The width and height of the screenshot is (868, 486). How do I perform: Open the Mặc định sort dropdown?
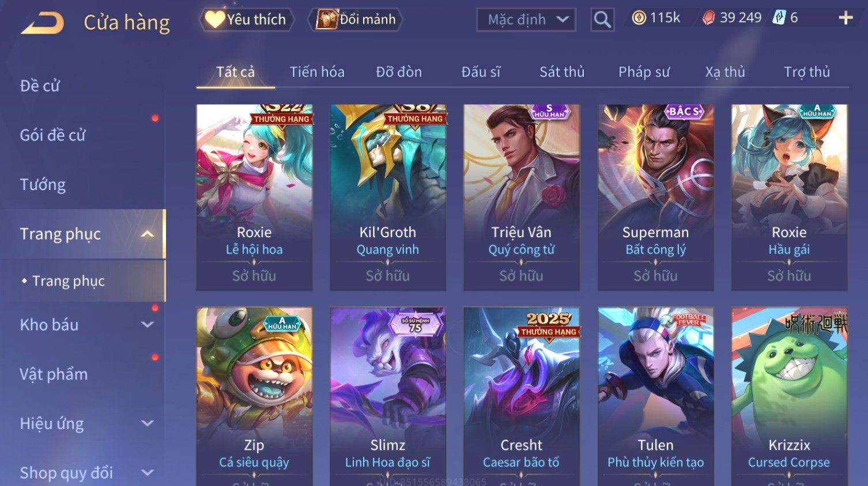point(526,20)
